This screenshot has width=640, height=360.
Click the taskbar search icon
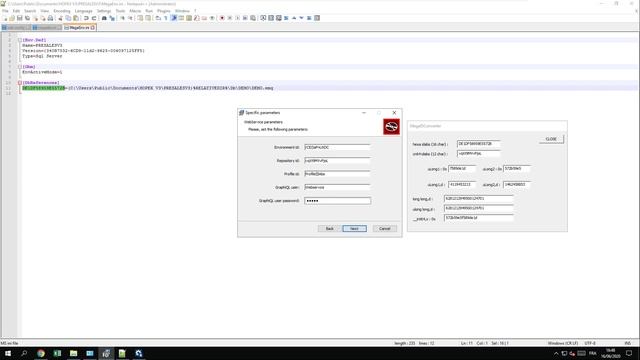[x=24, y=353]
